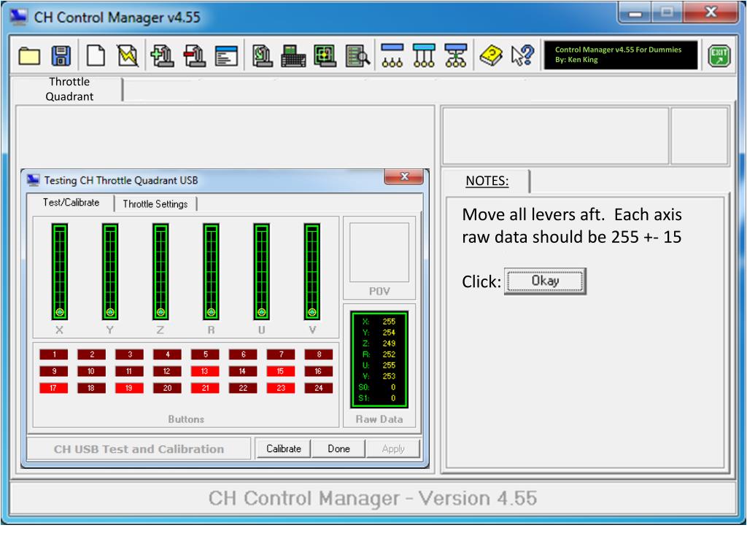This screenshot has width=747, height=560.
Task: Click the 'CH USB Test and Calibration' label
Action: [139, 449]
